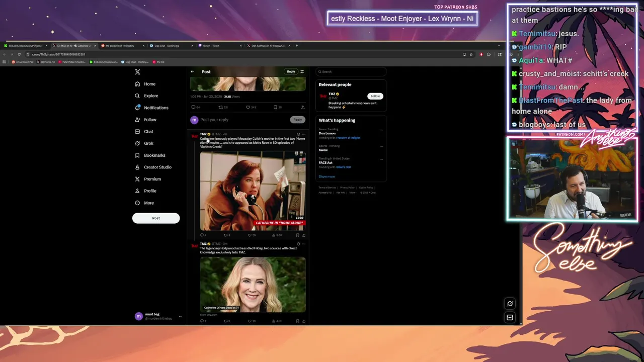The image size is (644, 362).
Task: View analytics of TMZ 3m post 4.1K views
Action: 277,321
